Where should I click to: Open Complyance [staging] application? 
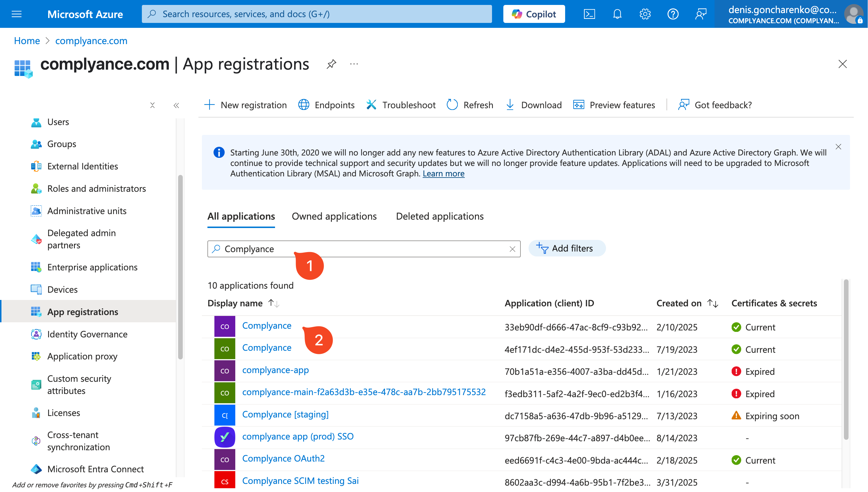click(x=285, y=414)
